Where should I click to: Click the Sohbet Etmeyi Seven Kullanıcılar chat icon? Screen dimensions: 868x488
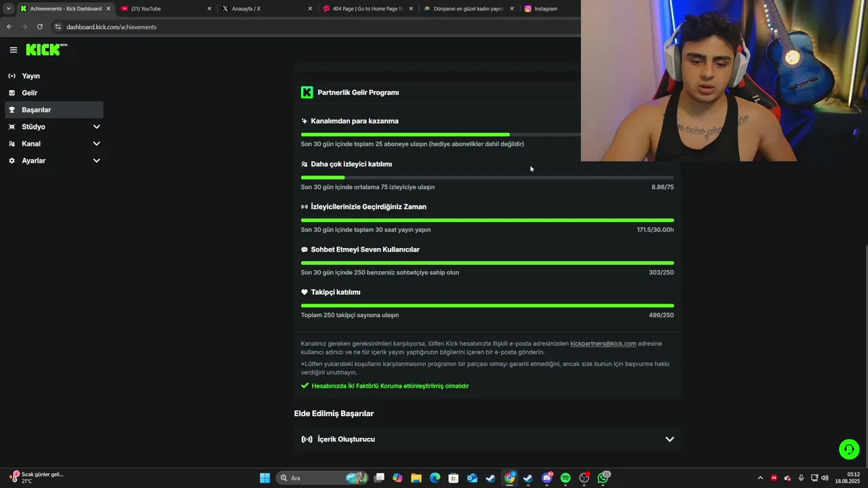pyautogui.click(x=304, y=249)
